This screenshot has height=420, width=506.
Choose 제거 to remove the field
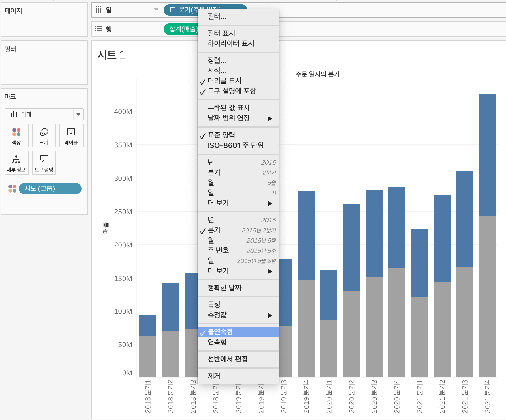coord(238,376)
